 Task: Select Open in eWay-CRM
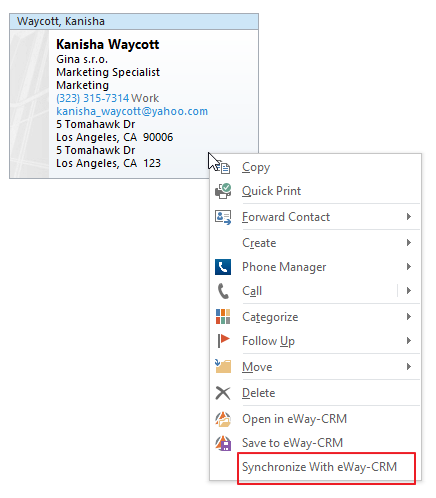tap(315, 419)
